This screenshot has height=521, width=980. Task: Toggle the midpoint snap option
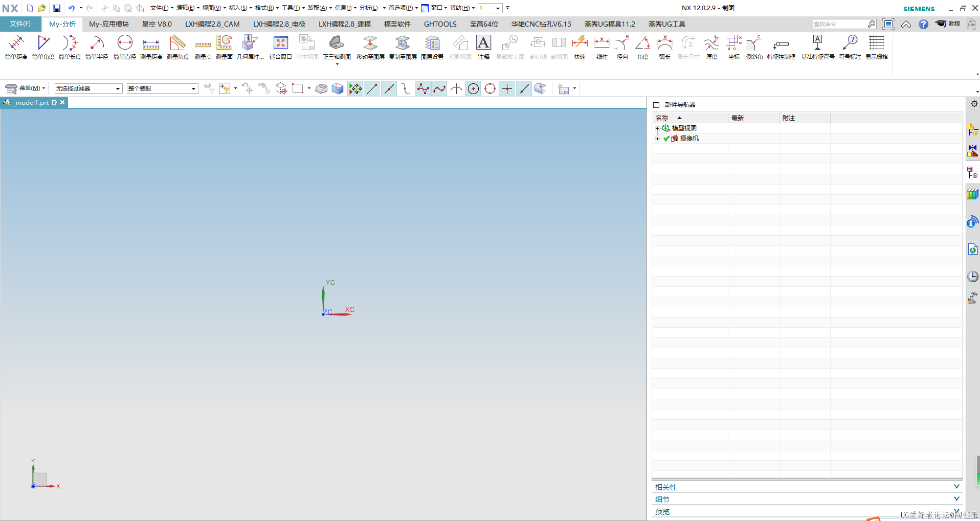point(389,89)
